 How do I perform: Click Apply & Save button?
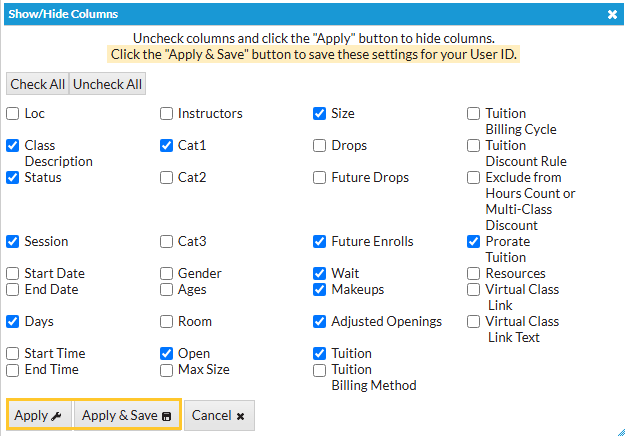126,415
